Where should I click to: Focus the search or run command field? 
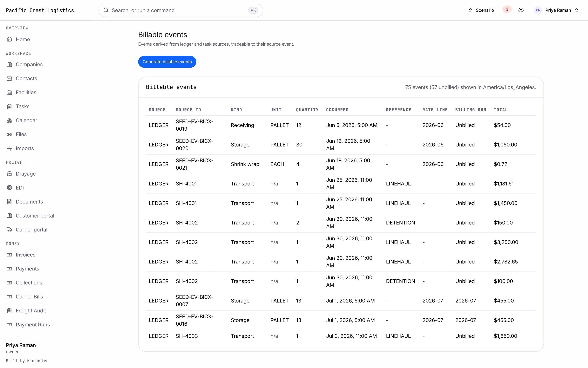click(x=180, y=10)
